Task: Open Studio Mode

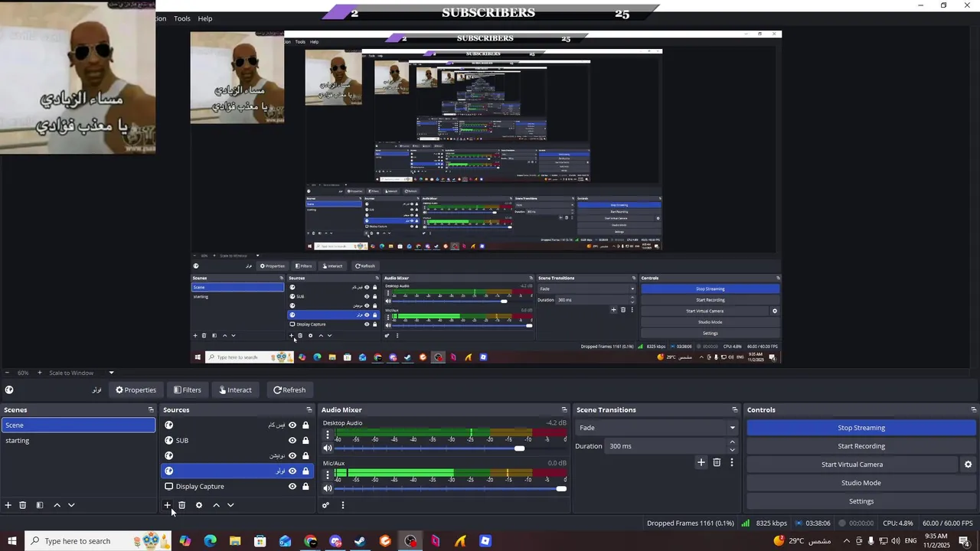Action: pyautogui.click(x=861, y=483)
